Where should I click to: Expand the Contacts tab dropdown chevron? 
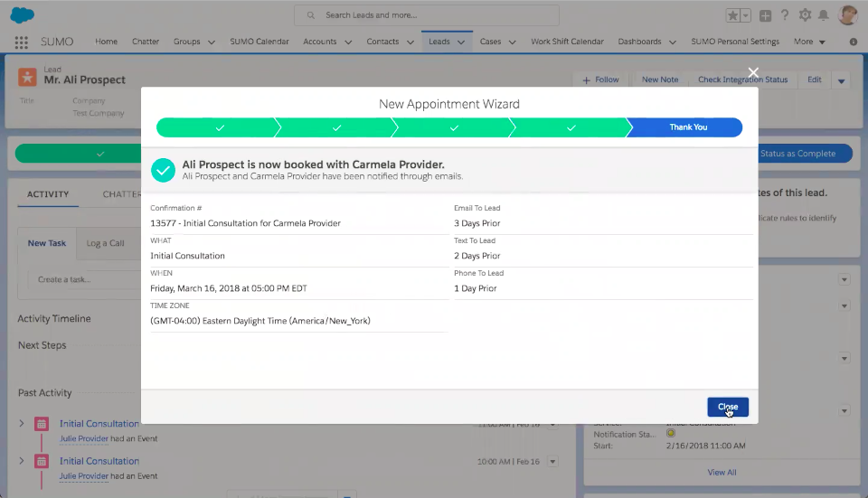coord(410,42)
